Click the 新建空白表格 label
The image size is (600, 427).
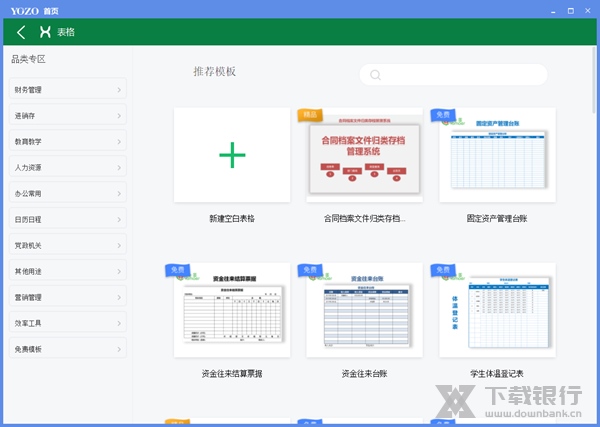click(232, 217)
